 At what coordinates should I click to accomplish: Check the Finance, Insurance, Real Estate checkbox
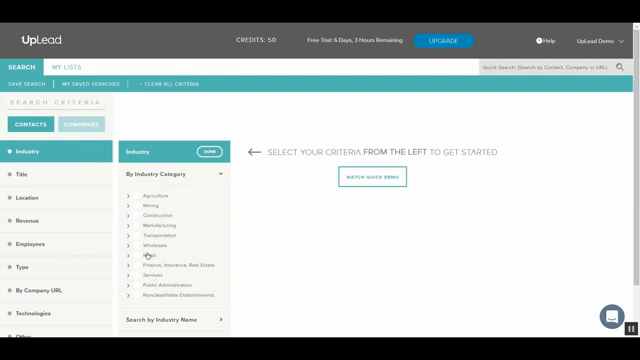point(137,265)
